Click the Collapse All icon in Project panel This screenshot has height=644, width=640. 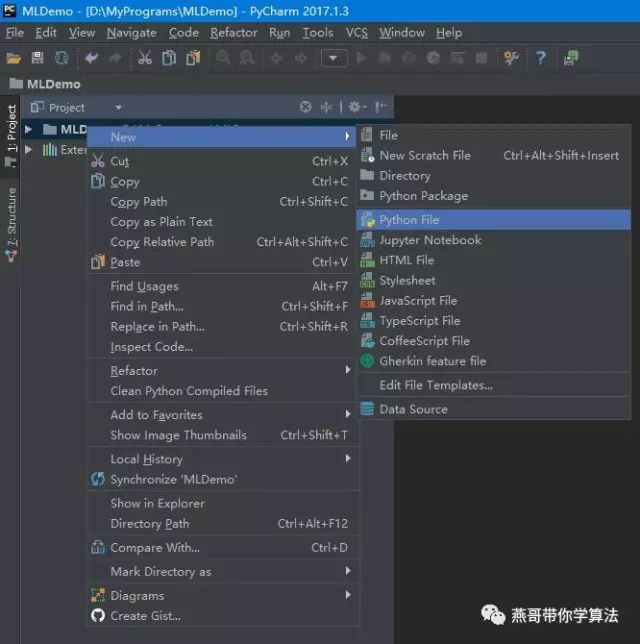click(x=326, y=107)
